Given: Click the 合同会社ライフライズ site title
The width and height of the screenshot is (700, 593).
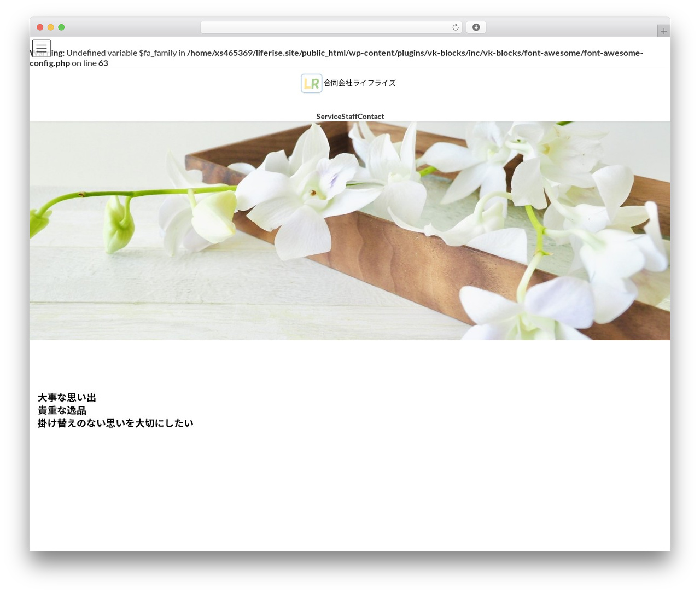Looking at the screenshot, I should pos(360,83).
